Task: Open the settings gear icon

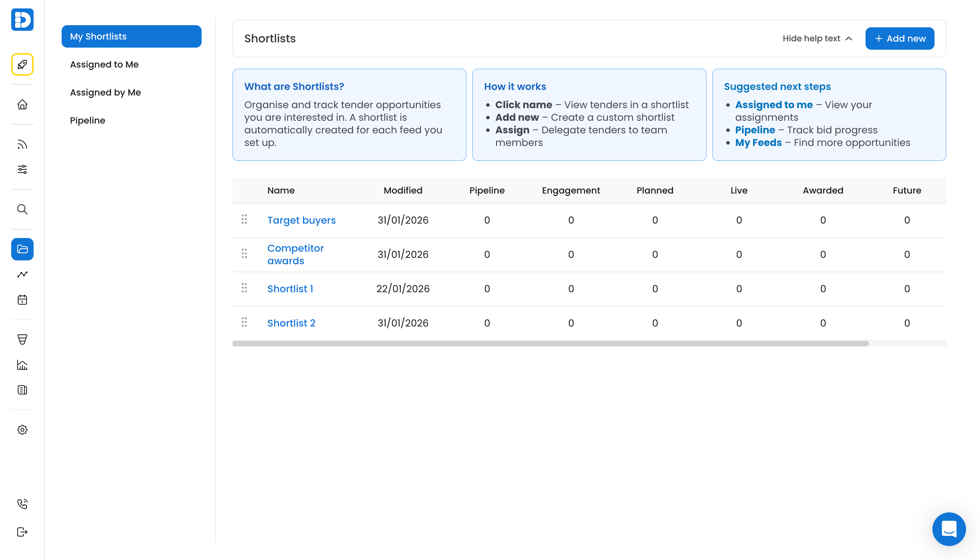Action: coord(22,429)
